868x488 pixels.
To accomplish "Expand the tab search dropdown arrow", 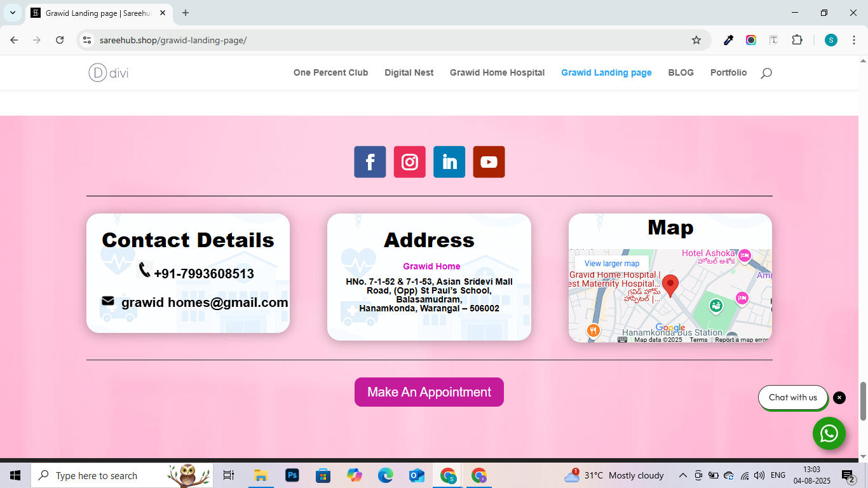I will coord(12,13).
